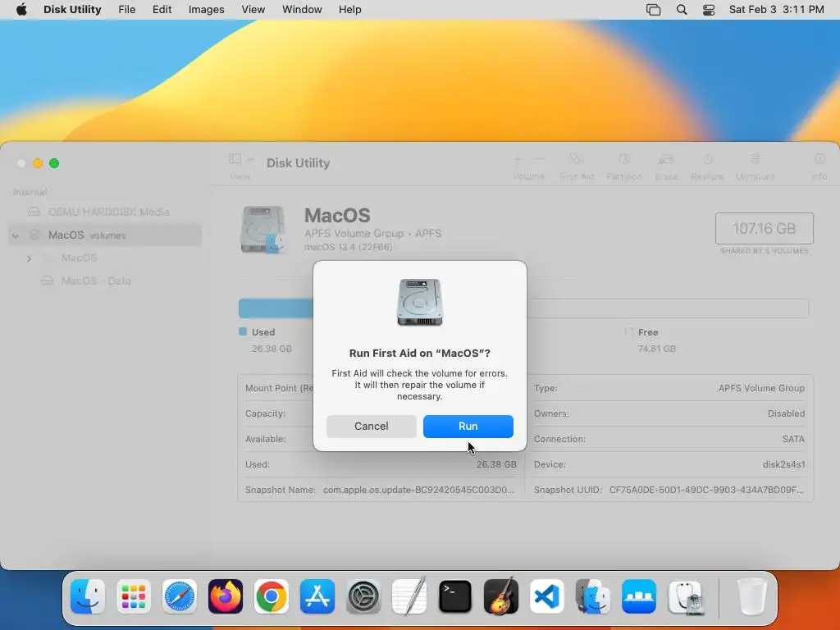Open the View options dropdown chevron
The height and width of the screenshot is (630, 840).
coord(251,159)
